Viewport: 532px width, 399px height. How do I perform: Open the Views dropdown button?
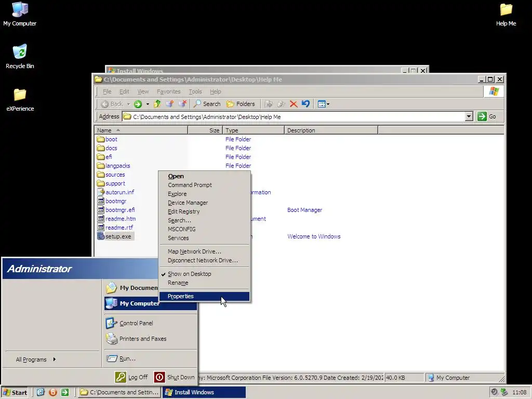coord(323,104)
